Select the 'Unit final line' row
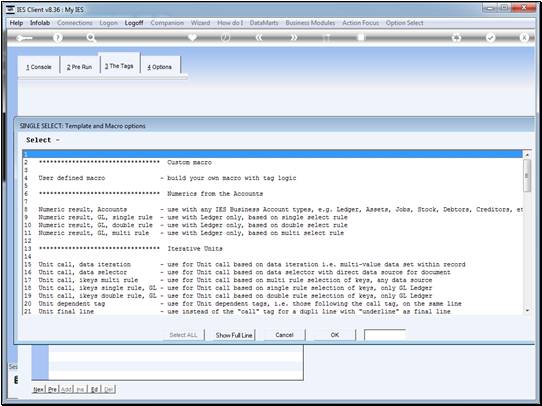This screenshot has height=406, width=542. pos(273,311)
